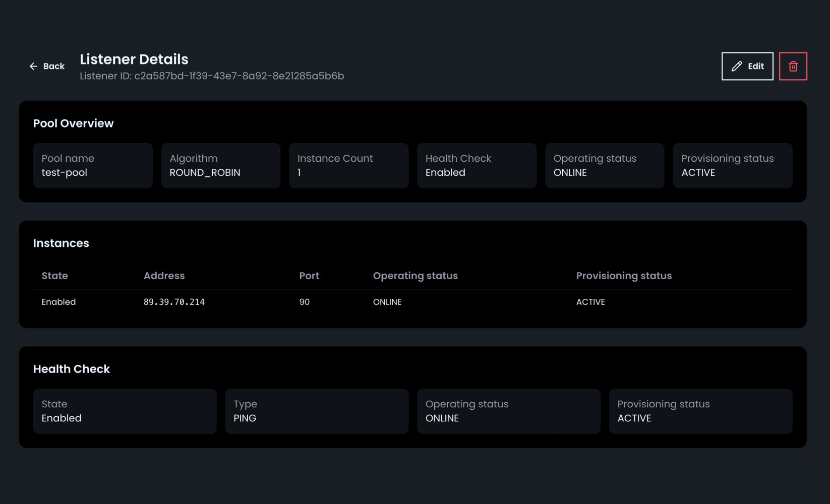Click the Address column header
The image size is (830, 504).
(x=164, y=276)
